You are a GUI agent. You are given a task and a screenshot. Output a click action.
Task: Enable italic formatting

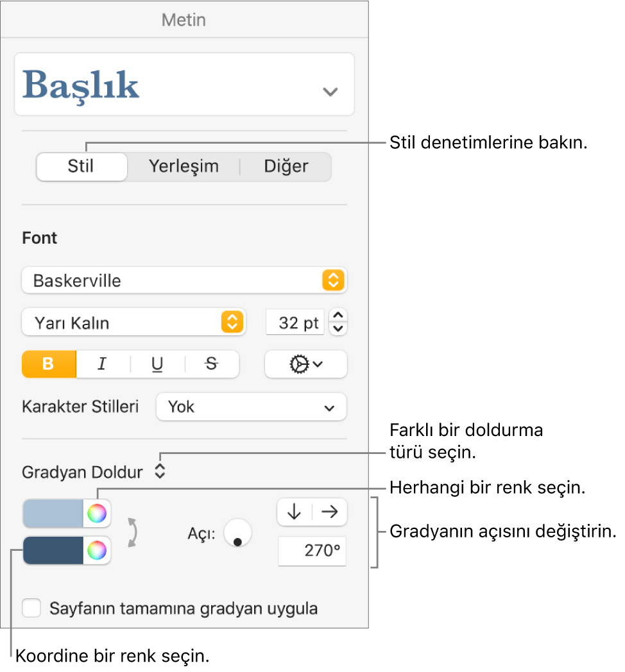[x=102, y=364]
